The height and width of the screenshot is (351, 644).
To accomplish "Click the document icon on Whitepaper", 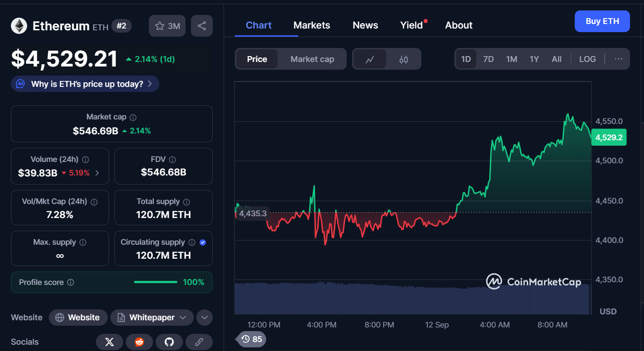I will click(x=121, y=318).
